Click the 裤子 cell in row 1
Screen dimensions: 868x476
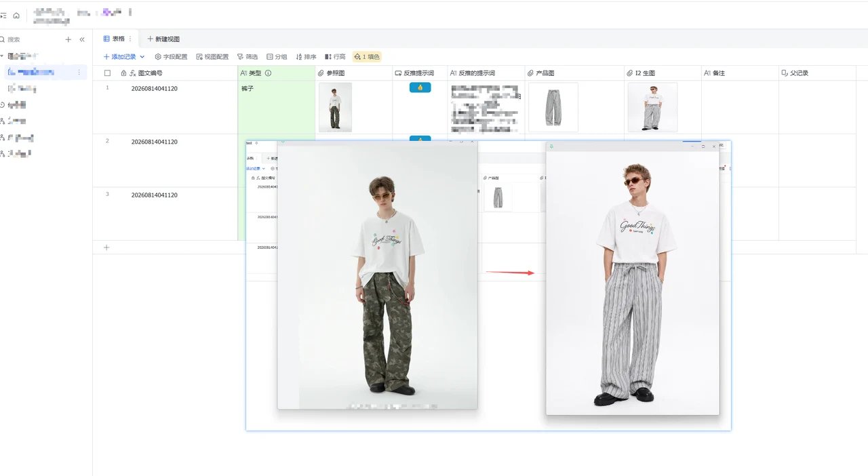point(276,107)
